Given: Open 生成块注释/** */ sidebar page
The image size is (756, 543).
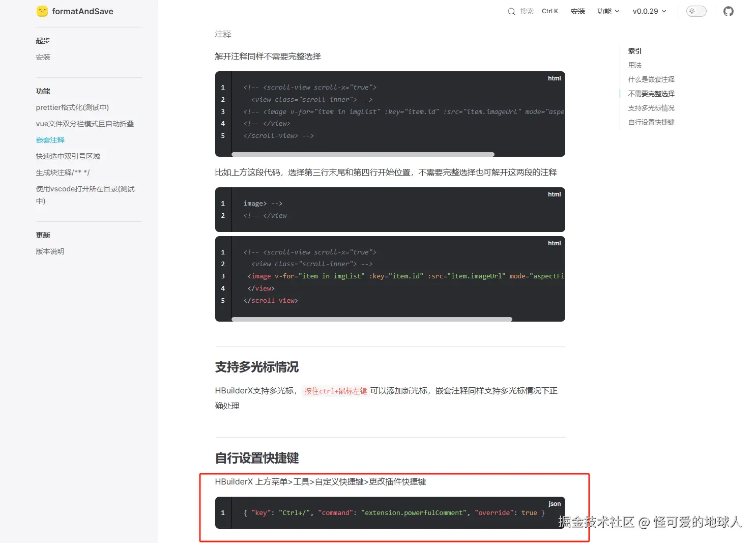Looking at the screenshot, I should [x=63, y=173].
